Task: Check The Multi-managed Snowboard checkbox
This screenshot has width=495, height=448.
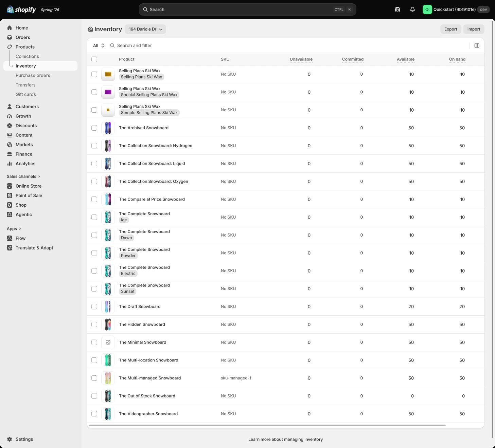Action: pyautogui.click(x=94, y=378)
